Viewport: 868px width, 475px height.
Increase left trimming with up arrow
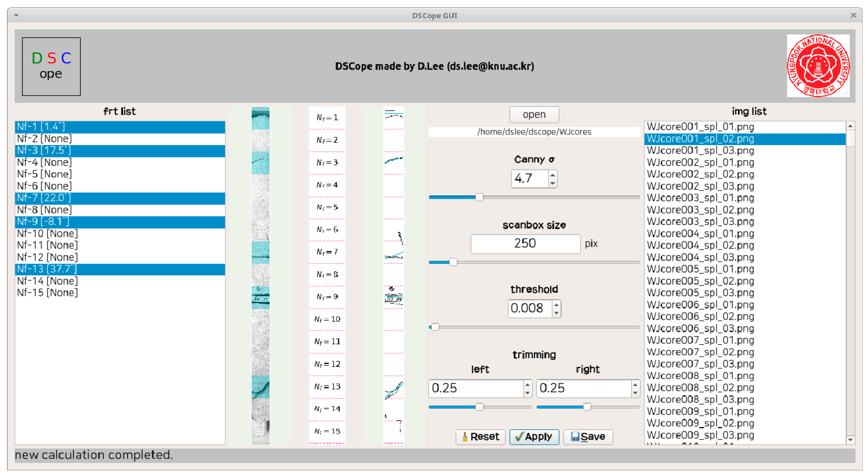point(527,384)
